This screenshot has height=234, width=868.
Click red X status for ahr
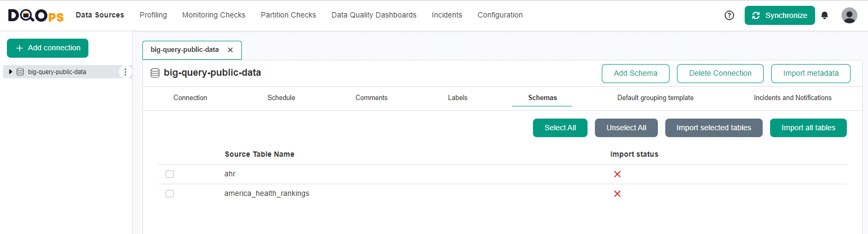[x=617, y=174]
